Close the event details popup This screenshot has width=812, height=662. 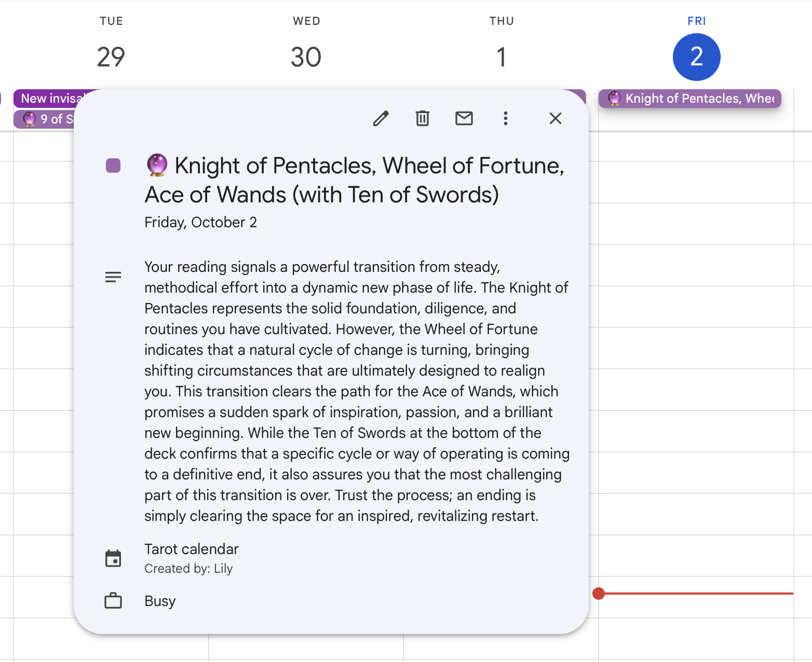(x=556, y=119)
